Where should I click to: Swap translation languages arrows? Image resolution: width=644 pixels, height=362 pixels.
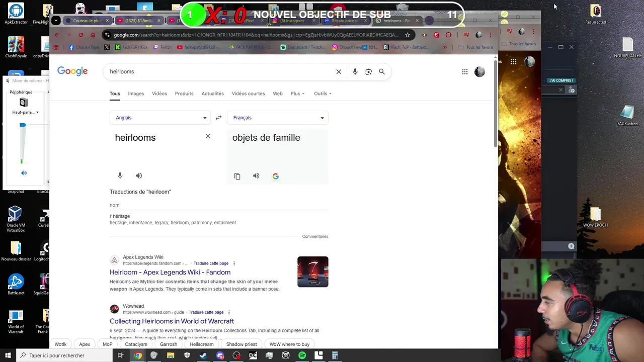pyautogui.click(x=218, y=118)
